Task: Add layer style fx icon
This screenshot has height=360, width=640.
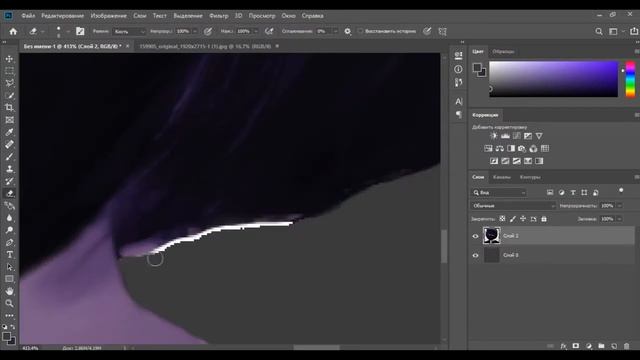Action: click(563, 346)
